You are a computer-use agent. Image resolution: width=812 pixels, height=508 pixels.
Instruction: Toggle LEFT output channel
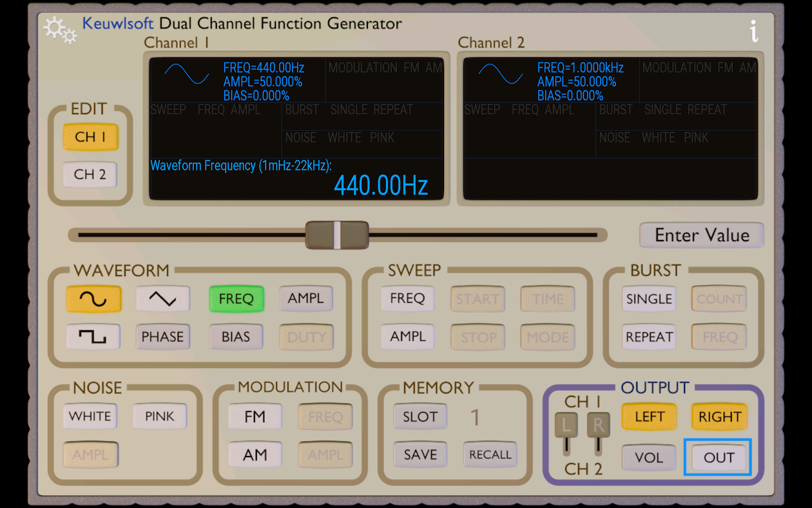650,417
